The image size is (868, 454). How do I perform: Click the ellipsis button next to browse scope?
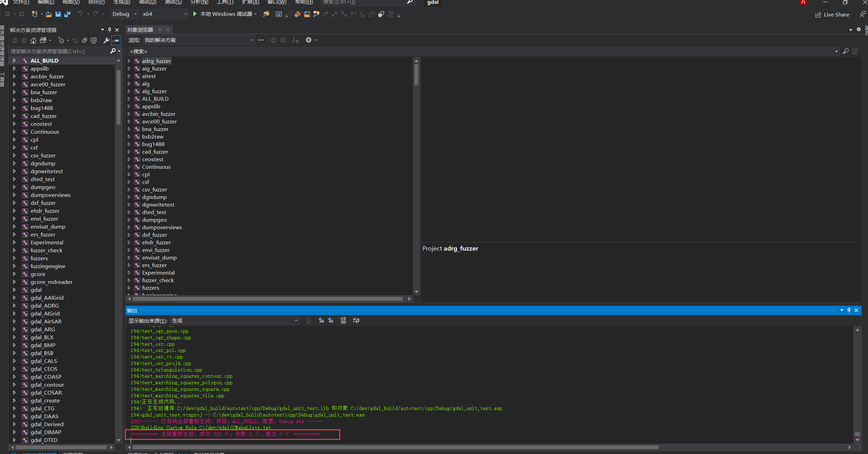[261, 40]
